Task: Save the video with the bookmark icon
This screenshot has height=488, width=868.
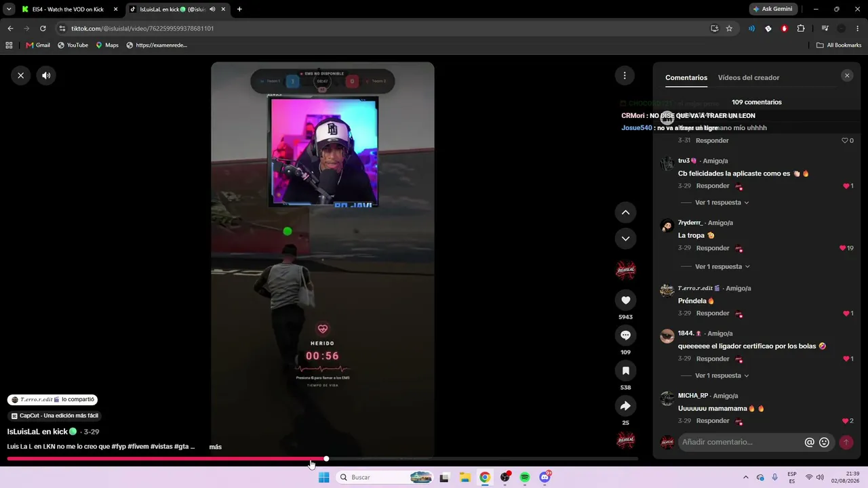Action: tap(625, 371)
